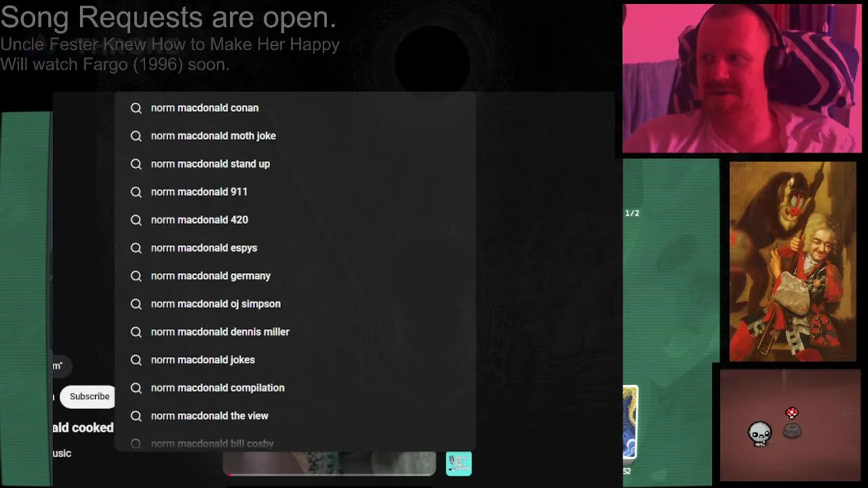Screen dimensions: 868x488
Task: Click search icon beside "bill cosby" suggestion
Action: point(136,443)
